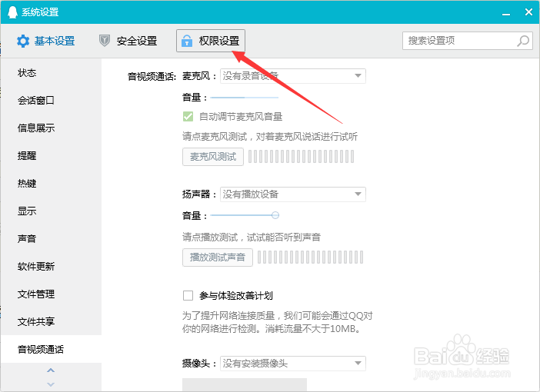This screenshot has height=392, width=540.
Task: Close the system settings window
Action: 529,12
